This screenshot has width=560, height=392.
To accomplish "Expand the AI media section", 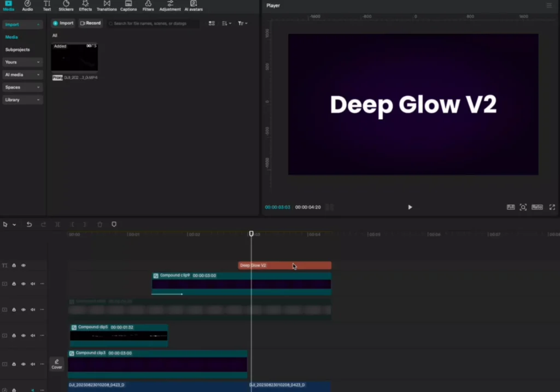I will click(x=22, y=75).
